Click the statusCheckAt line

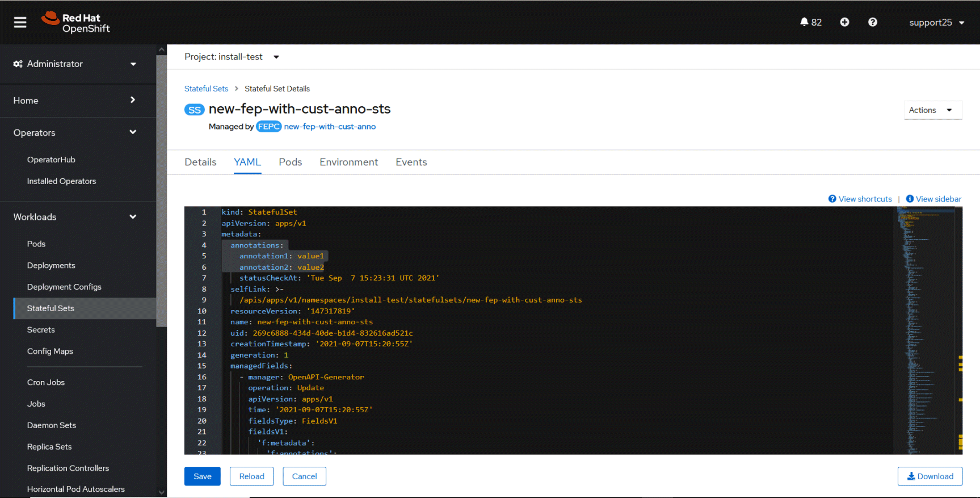339,278
